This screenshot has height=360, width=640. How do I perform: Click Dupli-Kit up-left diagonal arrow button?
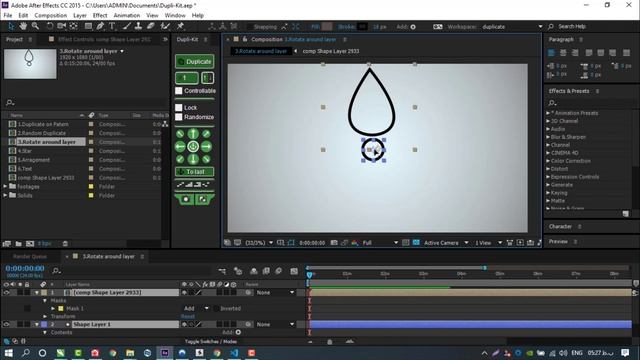point(180,133)
